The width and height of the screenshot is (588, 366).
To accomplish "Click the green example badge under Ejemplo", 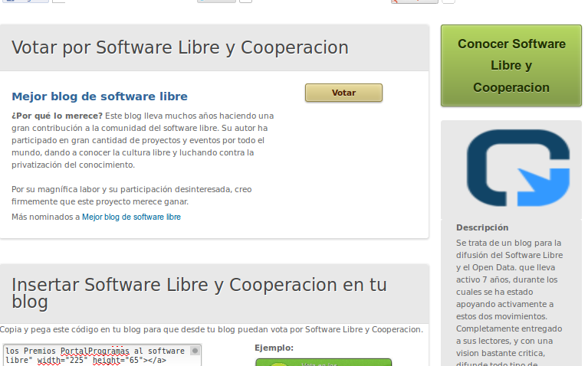I will (x=323, y=362).
